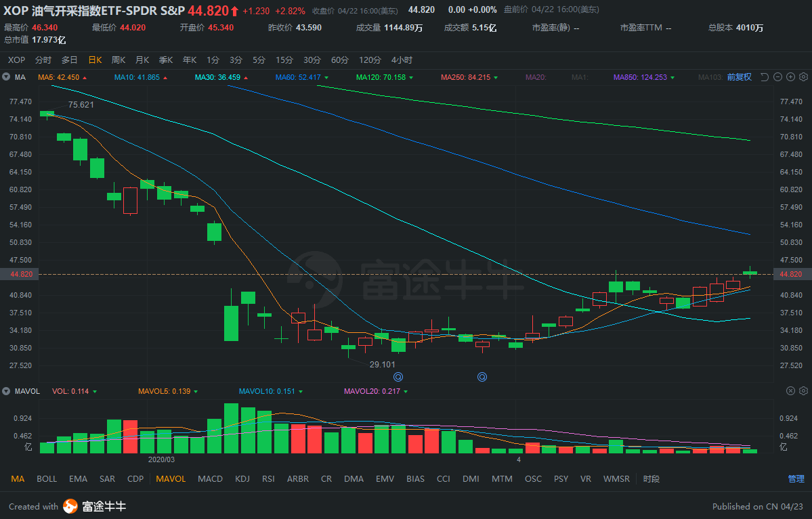Click the Futu Niuniu logo at bottom
This screenshot has width=812, height=519.
(x=94, y=506)
